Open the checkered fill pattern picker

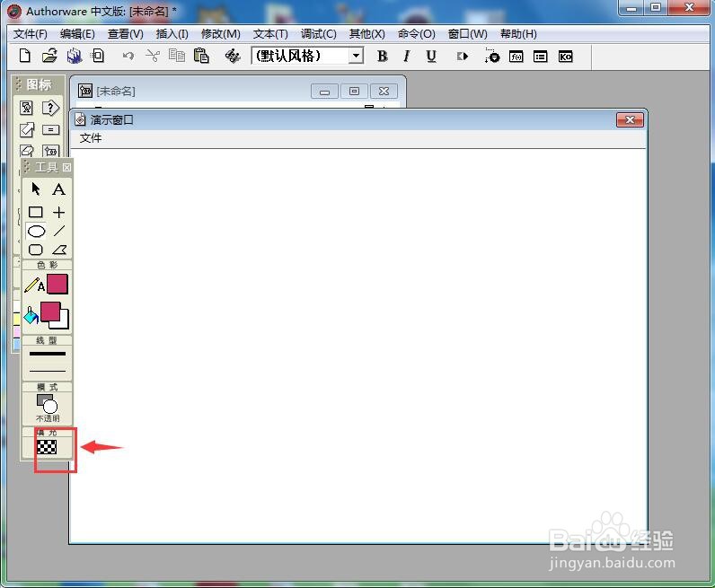tap(47, 447)
